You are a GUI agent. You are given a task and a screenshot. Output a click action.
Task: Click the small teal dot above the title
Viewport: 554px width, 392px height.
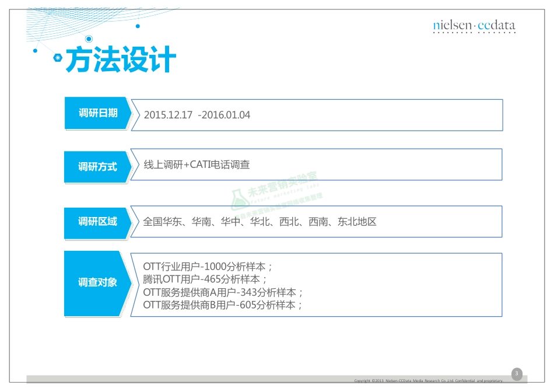pyautogui.click(x=136, y=26)
